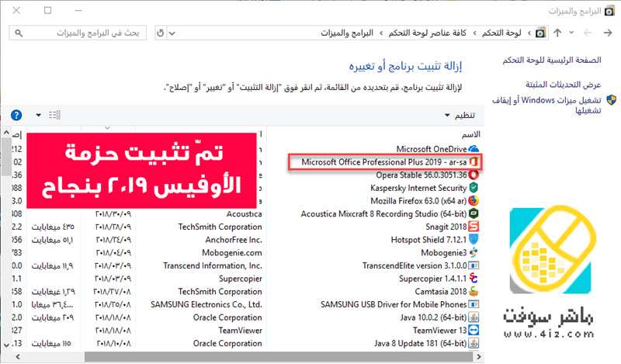
Task: Click the Supercopier publisher cell
Action: coord(241,279)
